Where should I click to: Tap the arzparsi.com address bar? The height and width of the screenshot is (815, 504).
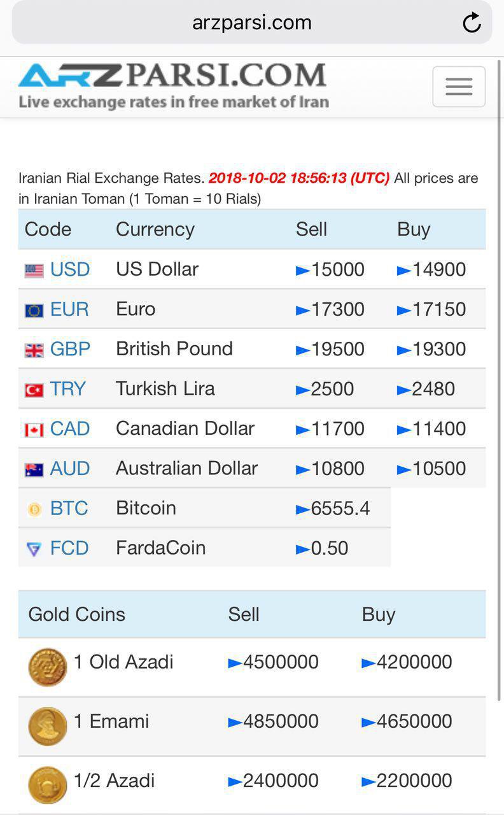coord(252,23)
